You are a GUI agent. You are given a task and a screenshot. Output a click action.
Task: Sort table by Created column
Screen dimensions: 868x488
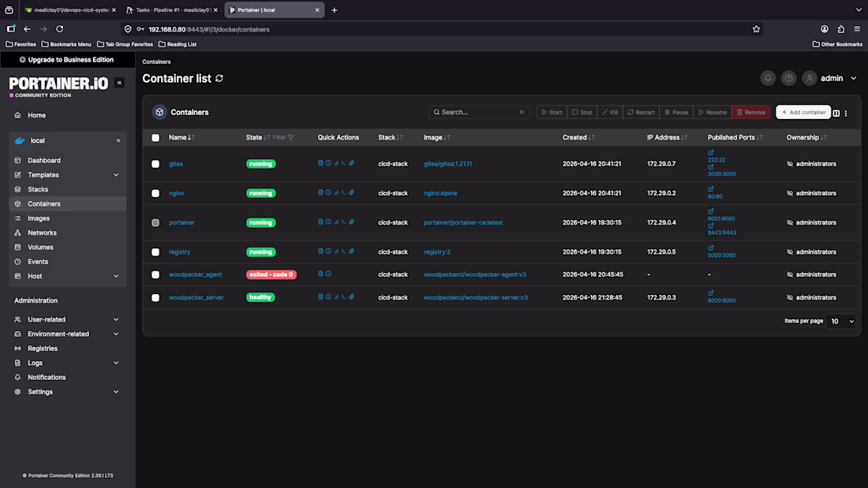coord(578,137)
